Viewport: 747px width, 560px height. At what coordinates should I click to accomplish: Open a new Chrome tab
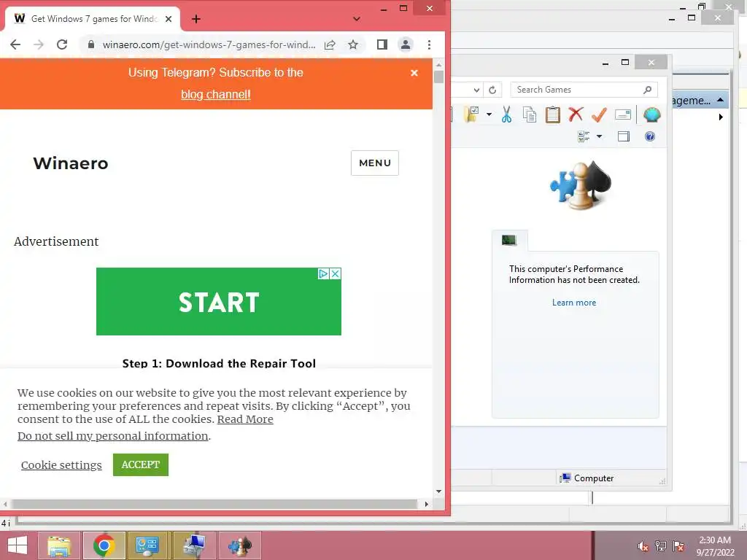(x=196, y=19)
